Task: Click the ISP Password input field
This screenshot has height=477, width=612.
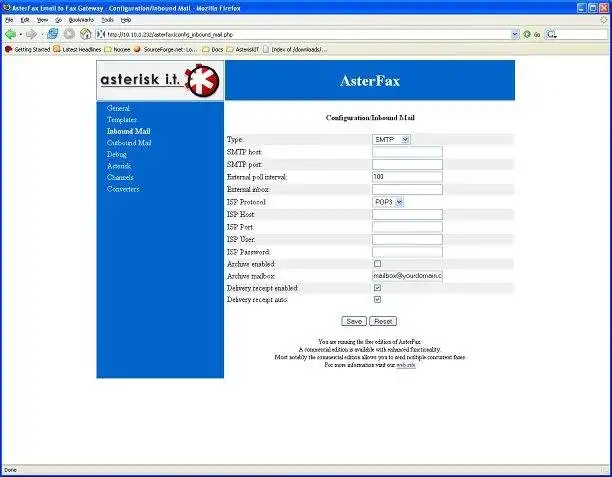Action: 407,252
